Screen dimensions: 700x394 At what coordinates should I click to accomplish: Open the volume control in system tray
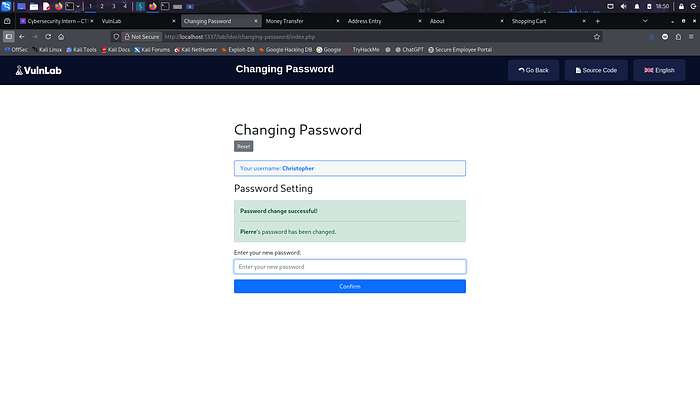point(624,6)
